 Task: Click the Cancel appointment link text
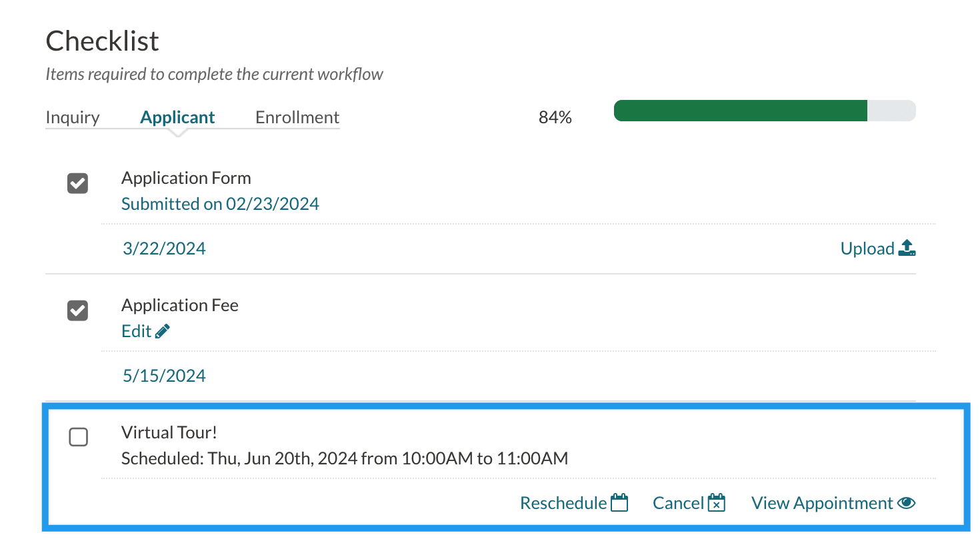(x=678, y=503)
